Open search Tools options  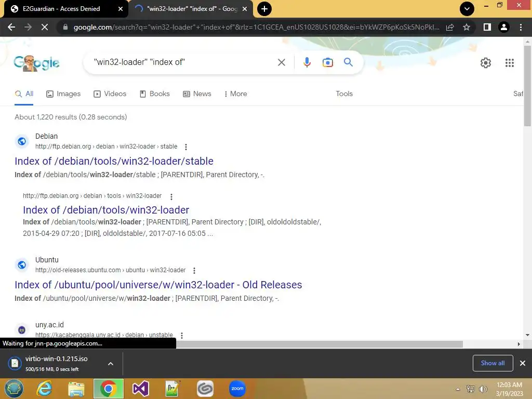point(344,94)
